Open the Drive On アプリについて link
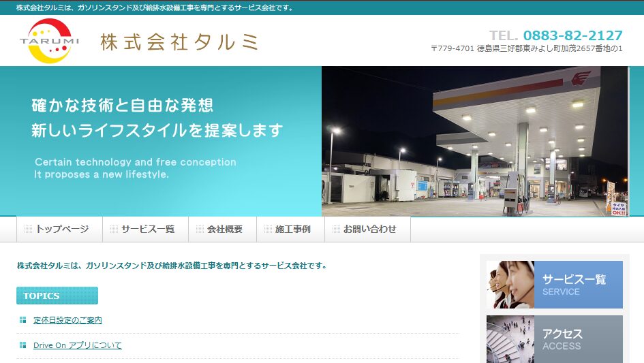Image resolution: width=644 pixels, height=363 pixels. (x=77, y=345)
